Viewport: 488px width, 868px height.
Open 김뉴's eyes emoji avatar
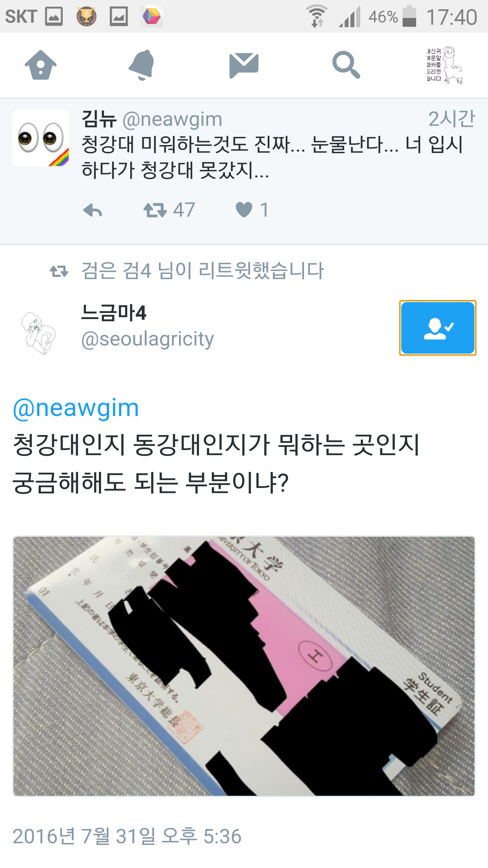[41, 138]
